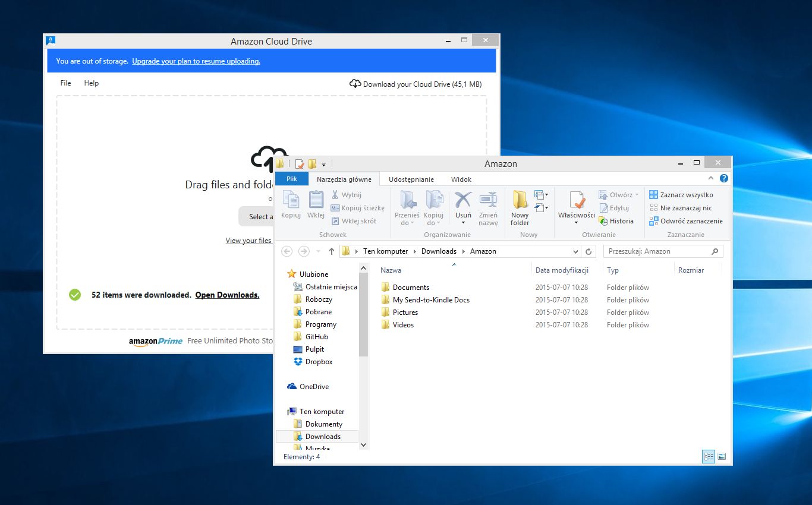Open the address bar history dropdown

tap(575, 251)
